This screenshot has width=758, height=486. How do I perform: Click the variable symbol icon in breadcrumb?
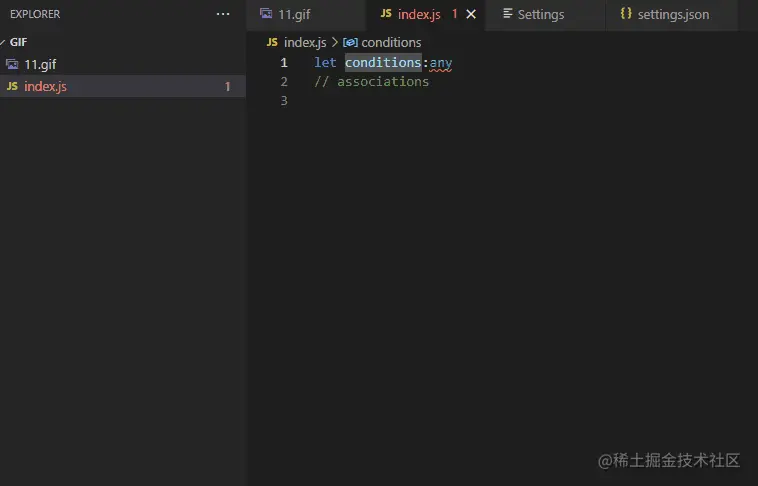[350, 43]
